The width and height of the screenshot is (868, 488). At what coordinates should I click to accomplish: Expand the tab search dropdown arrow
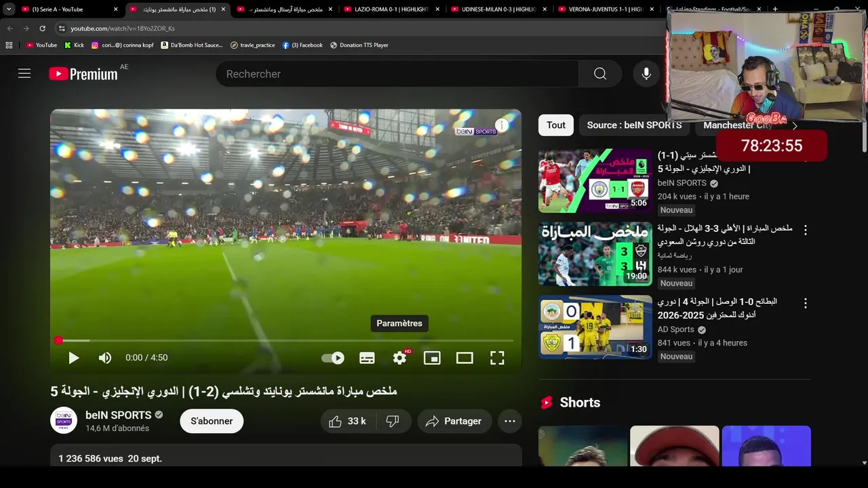coord(9,9)
